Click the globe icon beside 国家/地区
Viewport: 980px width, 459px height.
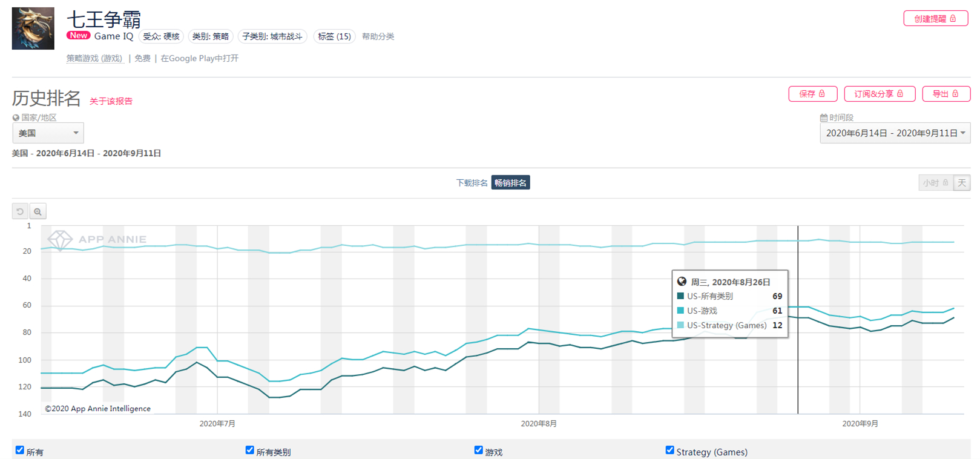tap(16, 117)
